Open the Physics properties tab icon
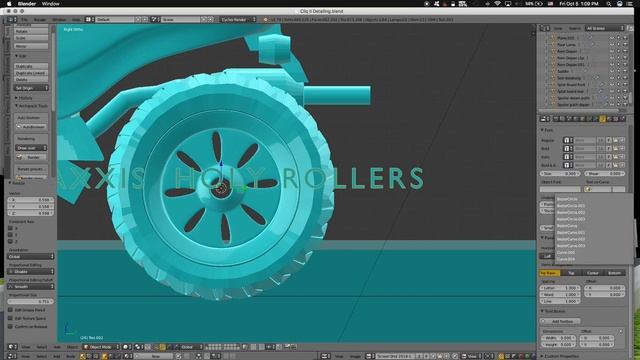The height and width of the screenshot is (360, 640). 622,119
